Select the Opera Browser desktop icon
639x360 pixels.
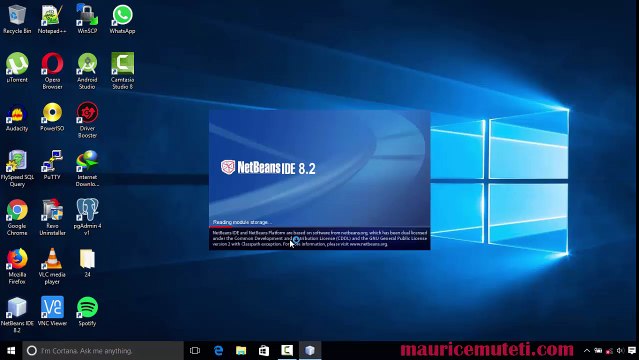[52, 71]
